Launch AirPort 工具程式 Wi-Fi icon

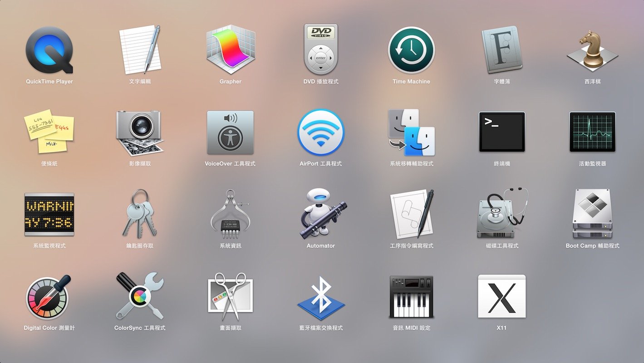click(x=321, y=132)
